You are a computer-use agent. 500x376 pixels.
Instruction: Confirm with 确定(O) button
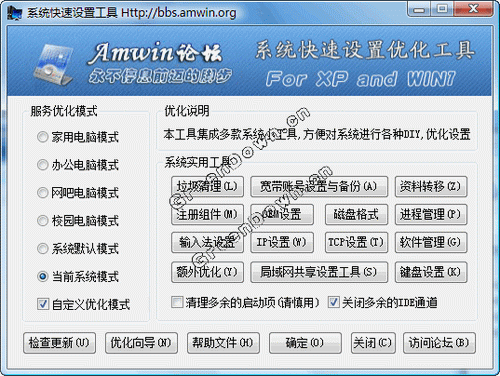coord(305,343)
